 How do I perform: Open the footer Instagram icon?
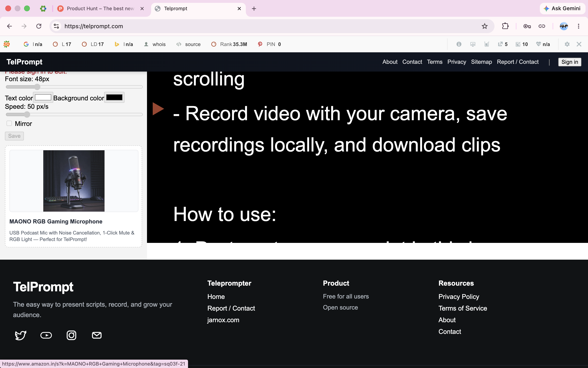[71, 335]
